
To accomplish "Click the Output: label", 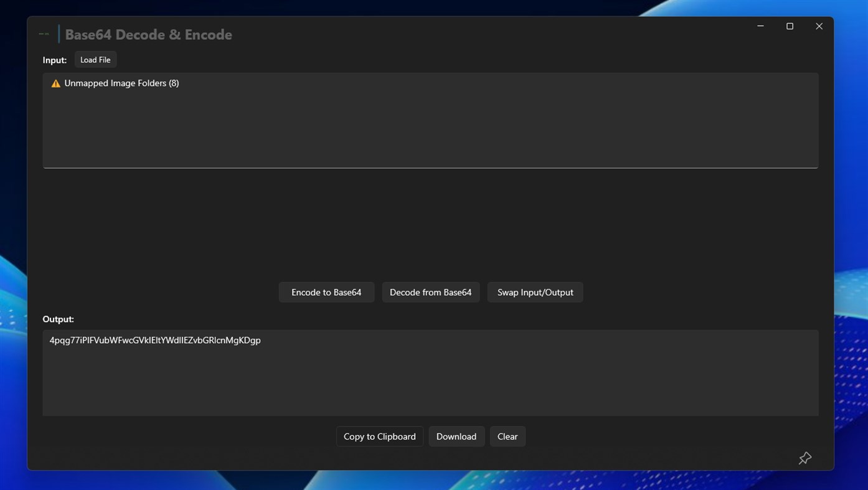I will tap(59, 319).
